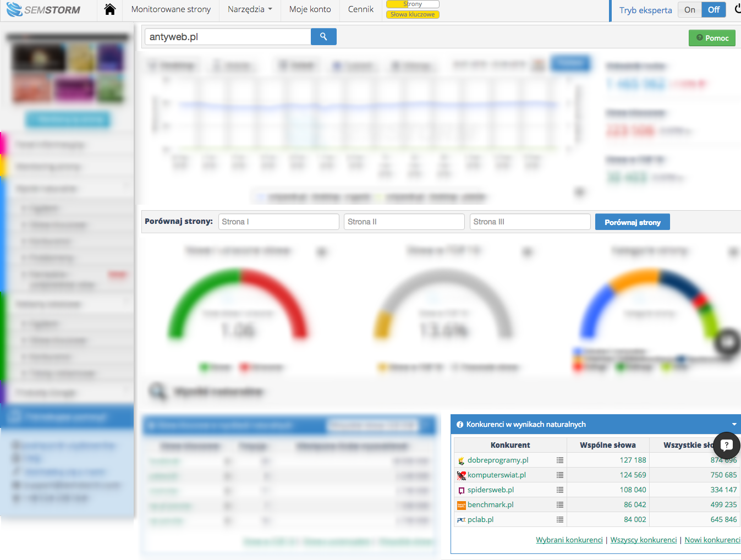Click the SEMSTORM logo
Viewport: 741px width, 560px height.
click(x=43, y=9)
